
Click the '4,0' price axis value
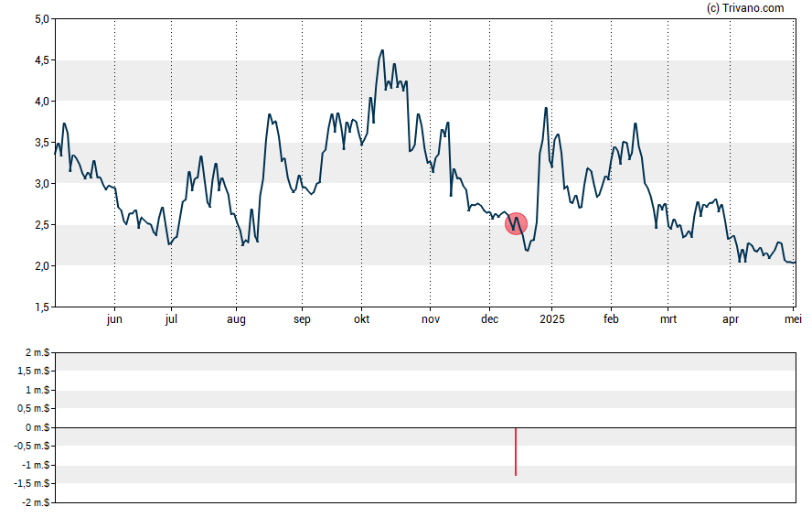pos(42,102)
